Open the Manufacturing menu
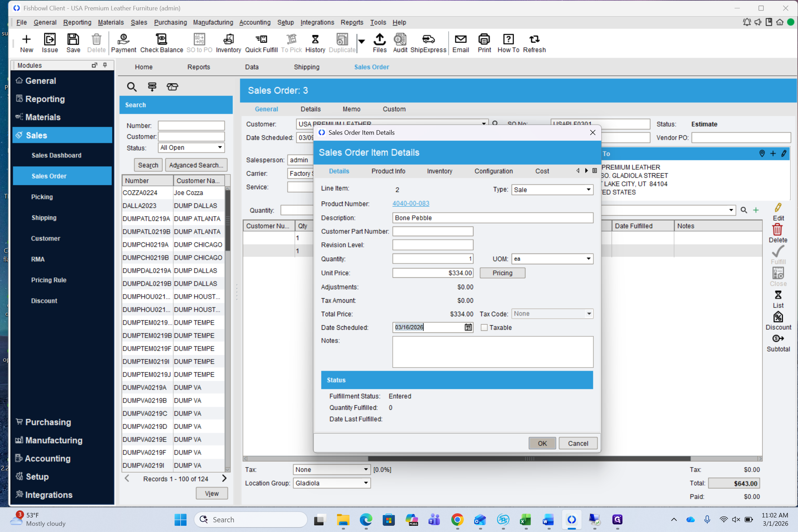The image size is (798, 532). (x=213, y=22)
